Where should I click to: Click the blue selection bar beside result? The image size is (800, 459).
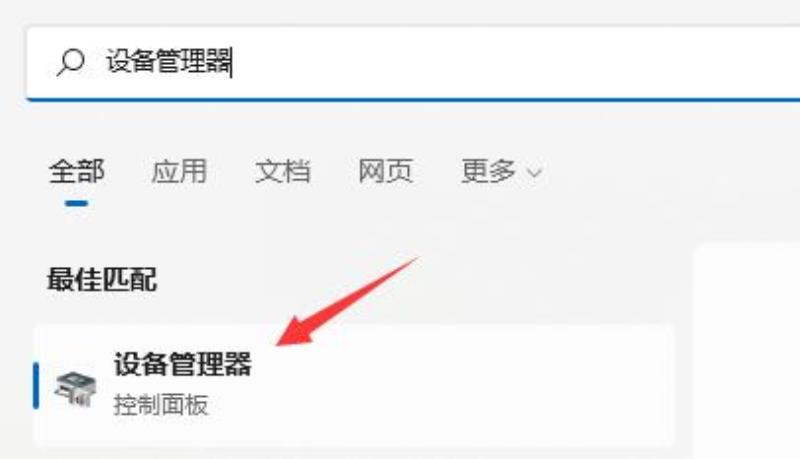tap(36, 386)
